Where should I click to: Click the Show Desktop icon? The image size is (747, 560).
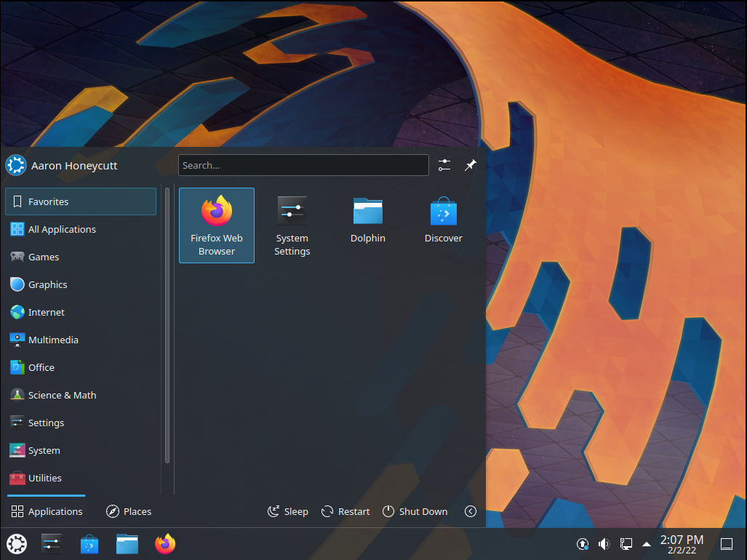pyautogui.click(x=727, y=544)
